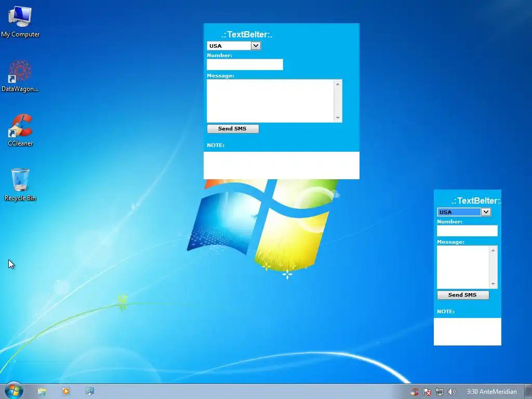532x399 pixels.
Task: Click message scrollbar down arrow, large TextBelter
Action: pyautogui.click(x=338, y=118)
